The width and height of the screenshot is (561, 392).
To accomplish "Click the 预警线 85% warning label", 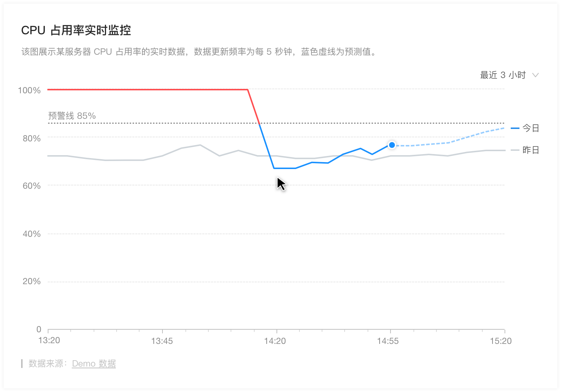I will tap(72, 116).
